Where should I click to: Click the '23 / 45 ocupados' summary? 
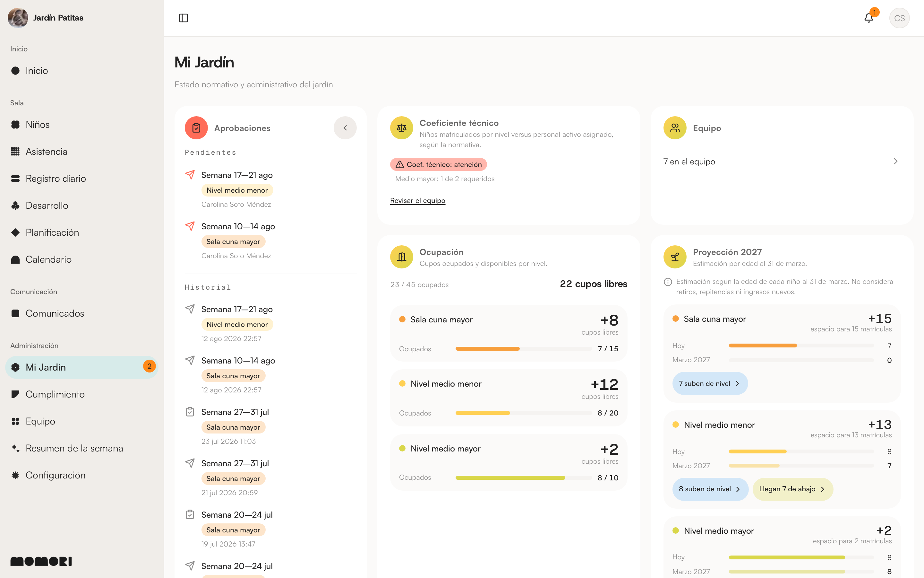pos(419,285)
